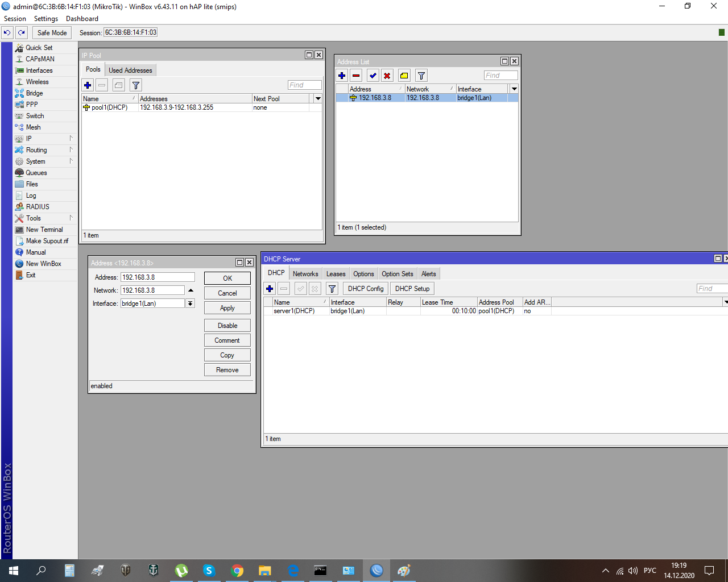This screenshot has height=582, width=728.
Task: Click Apply in Address dialog
Action: coord(227,308)
